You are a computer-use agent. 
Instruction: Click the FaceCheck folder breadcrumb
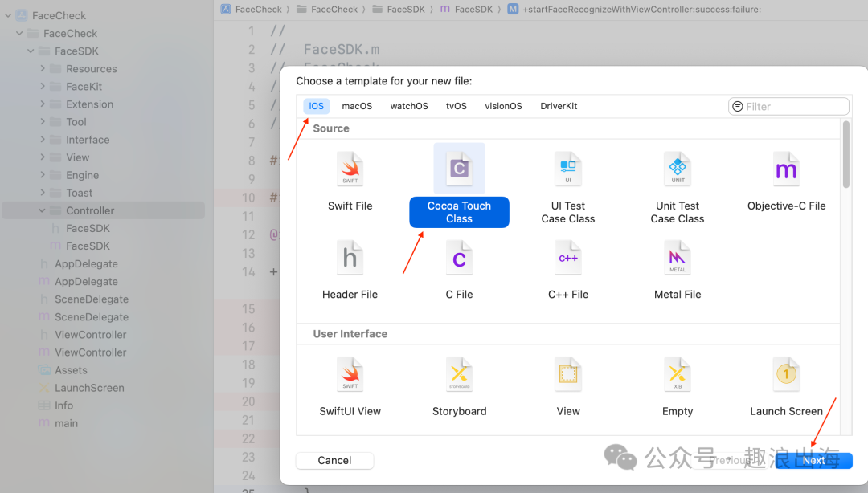(327, 9)
